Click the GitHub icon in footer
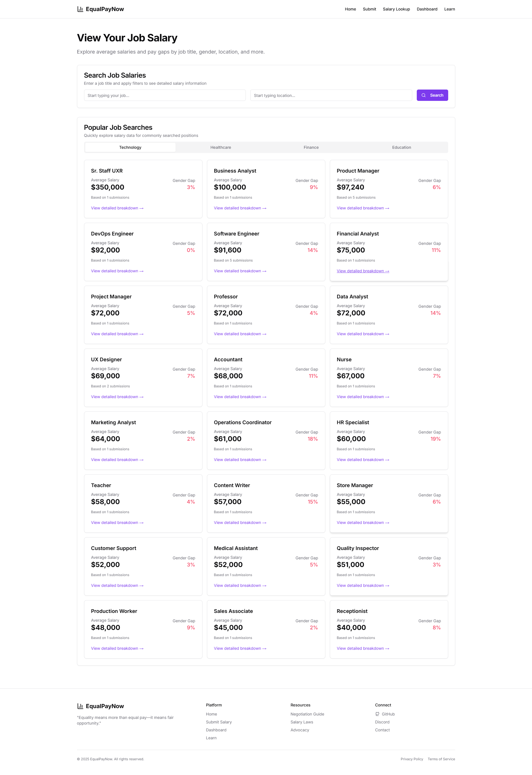 coord(377,714)
